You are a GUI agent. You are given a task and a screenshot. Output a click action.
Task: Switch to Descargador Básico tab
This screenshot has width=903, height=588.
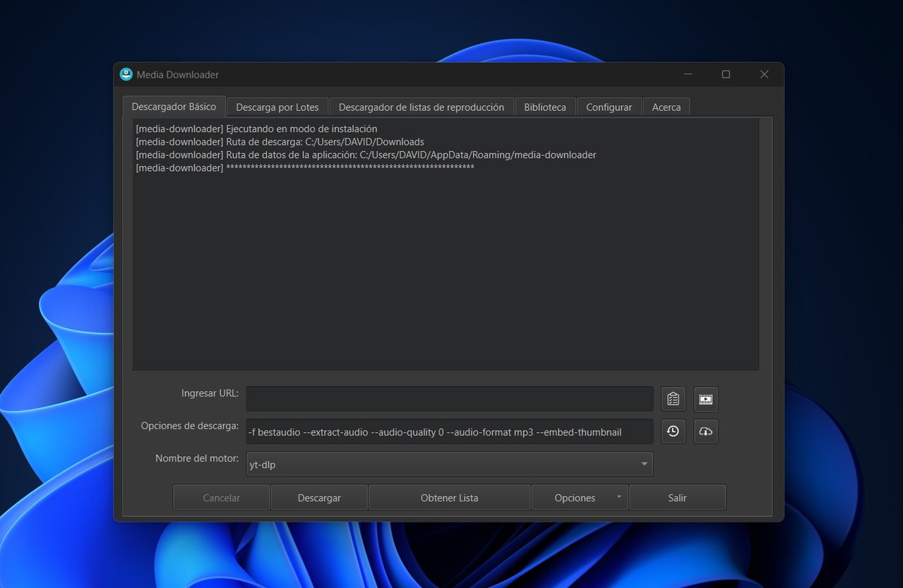pyautogui.click(x=174, y=107)
